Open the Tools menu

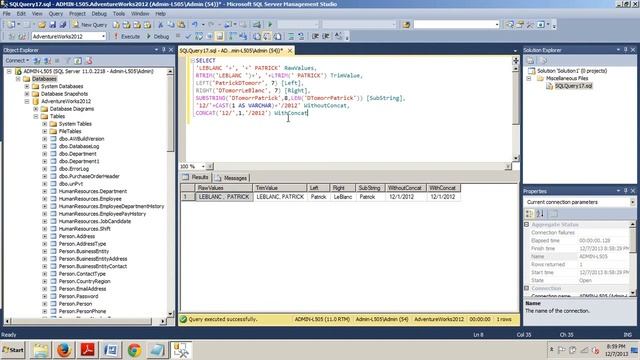pyautogui.click(x=119, y=13)
